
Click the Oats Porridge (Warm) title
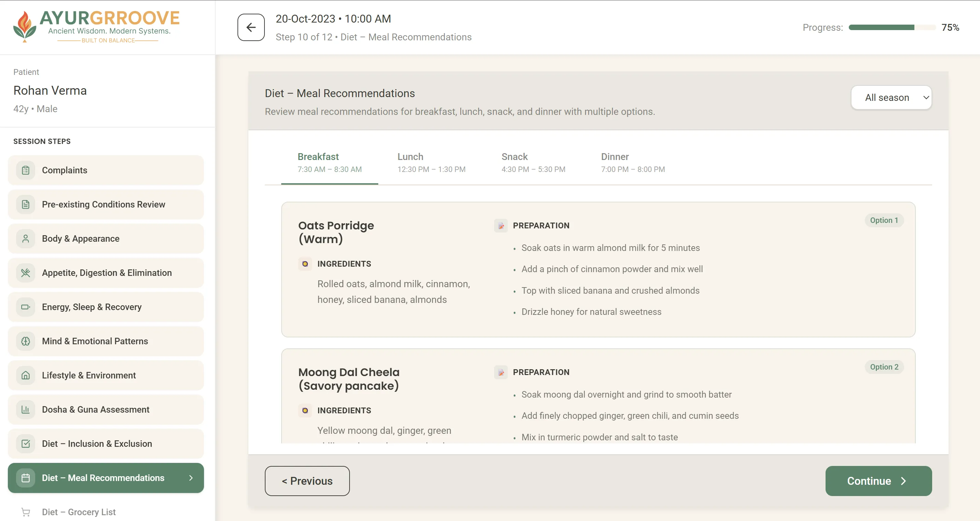click(x=336, y=232)
